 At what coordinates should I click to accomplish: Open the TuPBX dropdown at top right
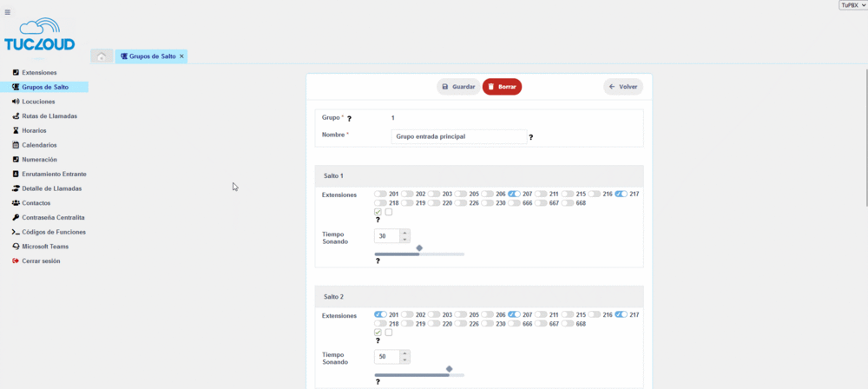[x=852, y=5]
